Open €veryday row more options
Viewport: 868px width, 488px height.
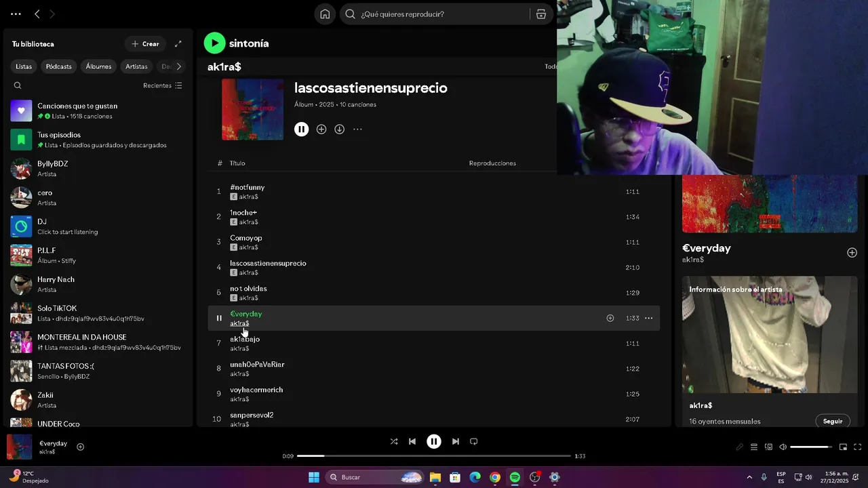tap(649, 318)
